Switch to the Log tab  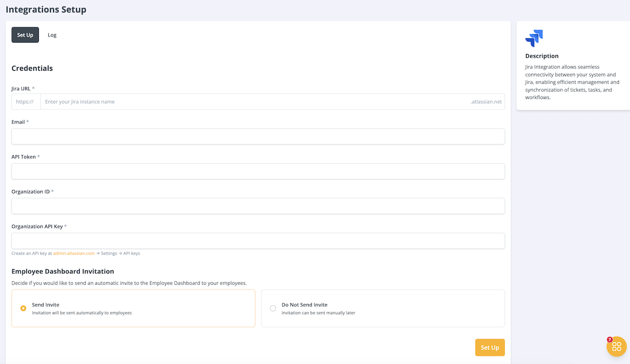coord(52,35)
